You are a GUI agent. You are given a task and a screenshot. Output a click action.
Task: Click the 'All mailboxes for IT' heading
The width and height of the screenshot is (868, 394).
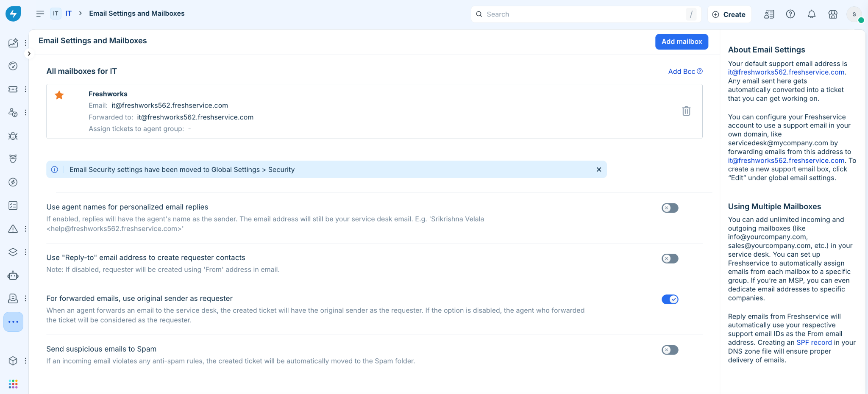click(x=82, y=71)
